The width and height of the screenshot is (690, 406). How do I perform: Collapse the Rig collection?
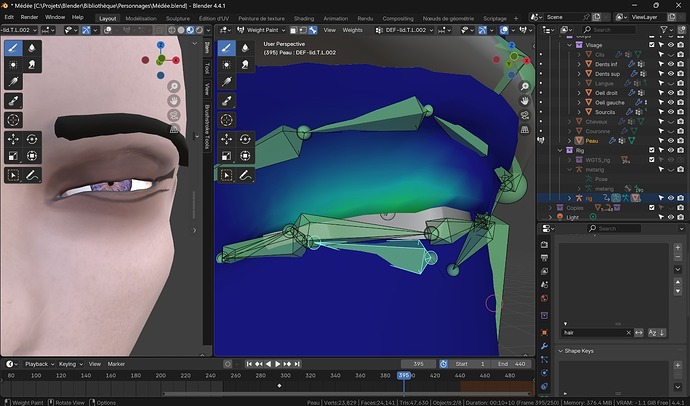pos(560,150)
